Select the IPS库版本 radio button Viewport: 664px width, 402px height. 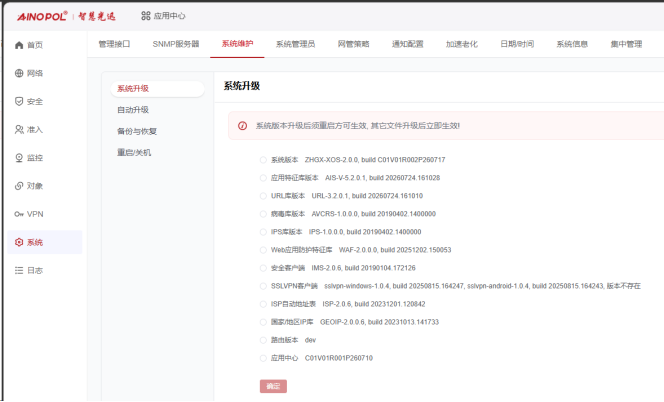pyautogui.click(x=263, y=232)
